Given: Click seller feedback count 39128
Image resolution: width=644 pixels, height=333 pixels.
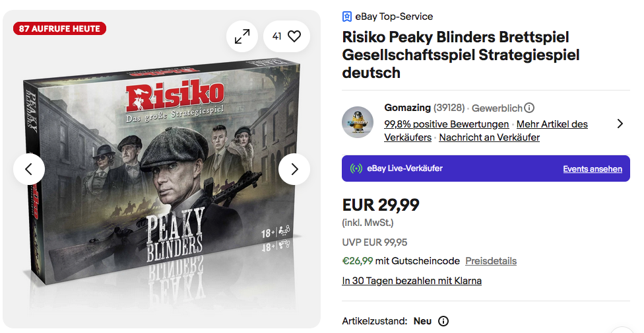Looking at the screenshot, I should tap(449, 108).
